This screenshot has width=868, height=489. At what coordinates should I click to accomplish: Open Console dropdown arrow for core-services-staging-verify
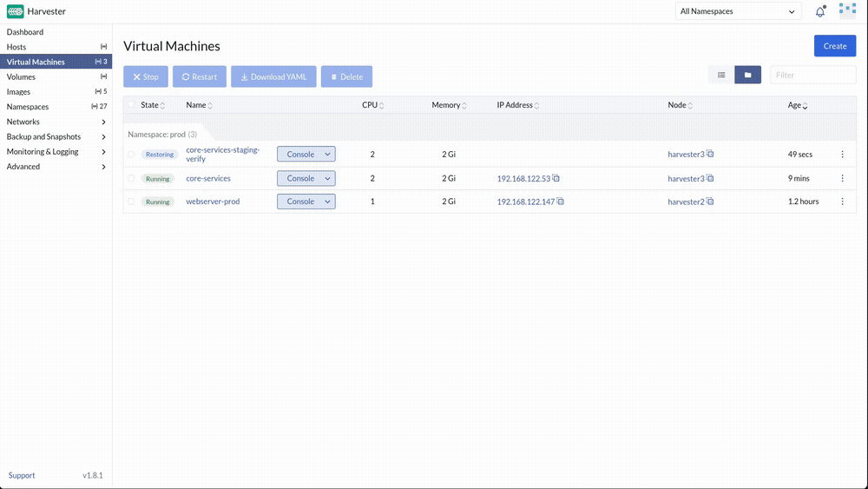pyautogui.click(x=328, y=154)
